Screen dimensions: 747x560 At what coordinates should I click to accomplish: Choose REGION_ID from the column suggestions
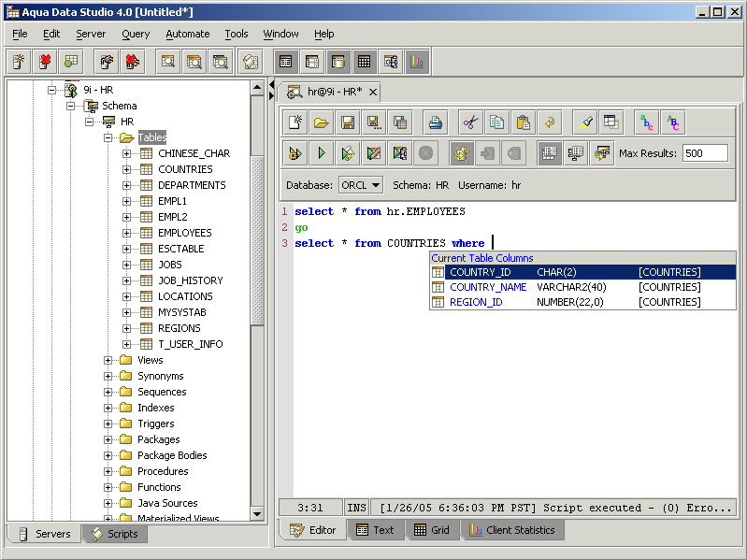(583, 302)
